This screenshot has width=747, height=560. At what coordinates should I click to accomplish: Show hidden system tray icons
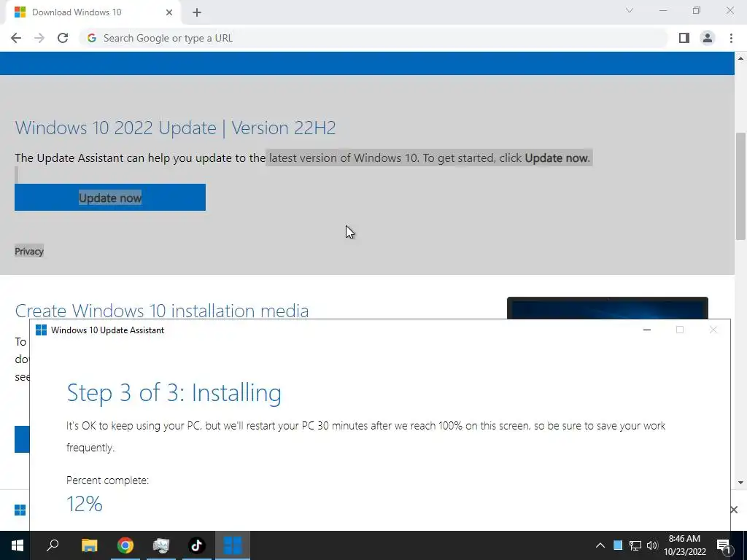coord(600,545)
